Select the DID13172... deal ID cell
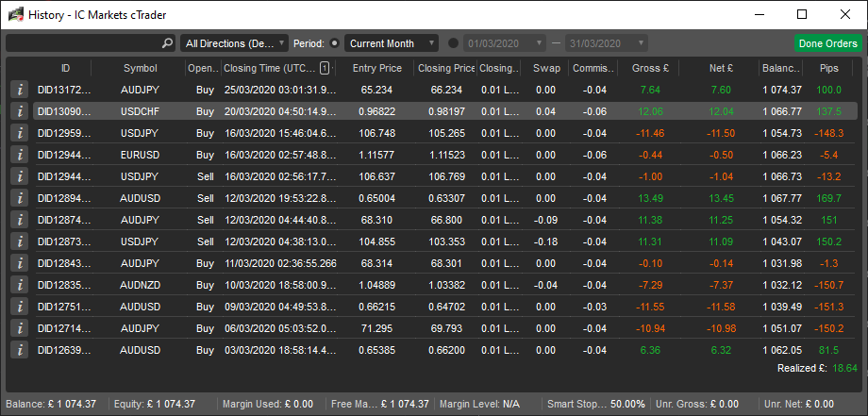The width and height of the screenshot is (868, 416). 63,90
